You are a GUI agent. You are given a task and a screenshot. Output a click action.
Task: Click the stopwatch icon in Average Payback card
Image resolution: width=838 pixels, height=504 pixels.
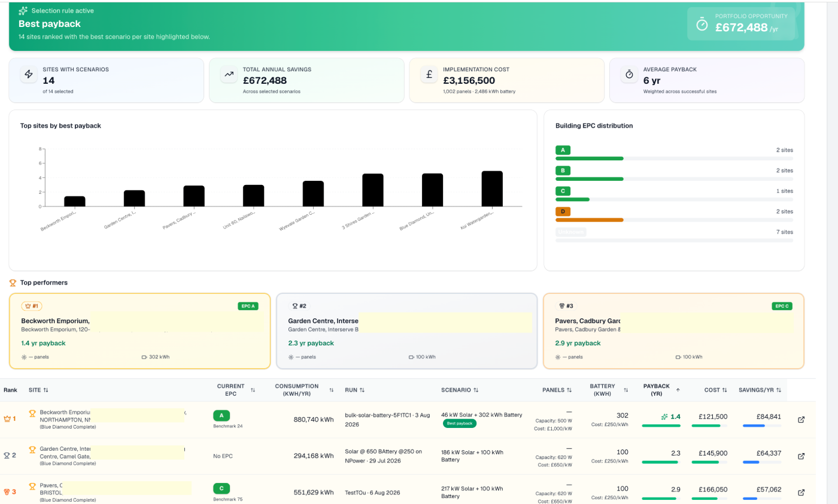[x=629, y=75]
